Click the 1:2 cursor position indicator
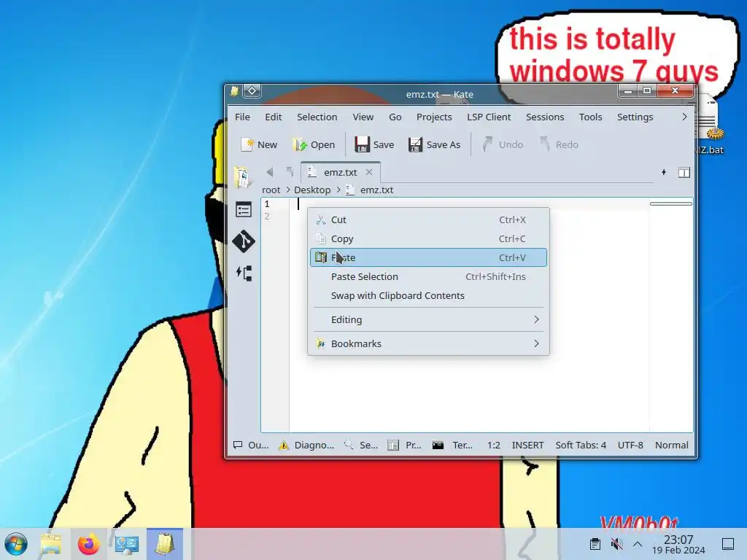 pyautogui.click(x=494, y=445)
